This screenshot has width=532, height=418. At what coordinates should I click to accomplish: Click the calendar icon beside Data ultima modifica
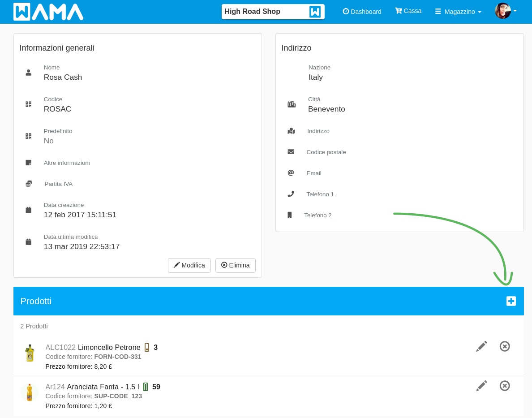pos(29,242)
